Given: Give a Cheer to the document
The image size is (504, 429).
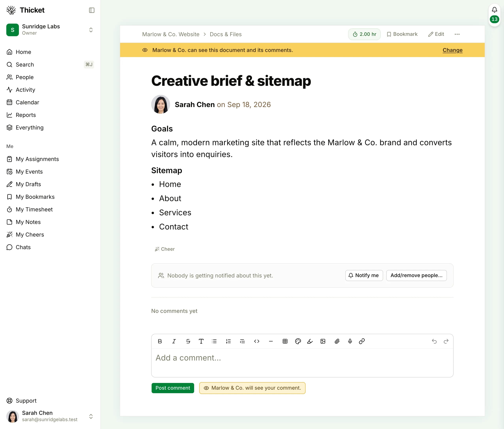Looking at the screenshot, I should (x=165, y=249).
